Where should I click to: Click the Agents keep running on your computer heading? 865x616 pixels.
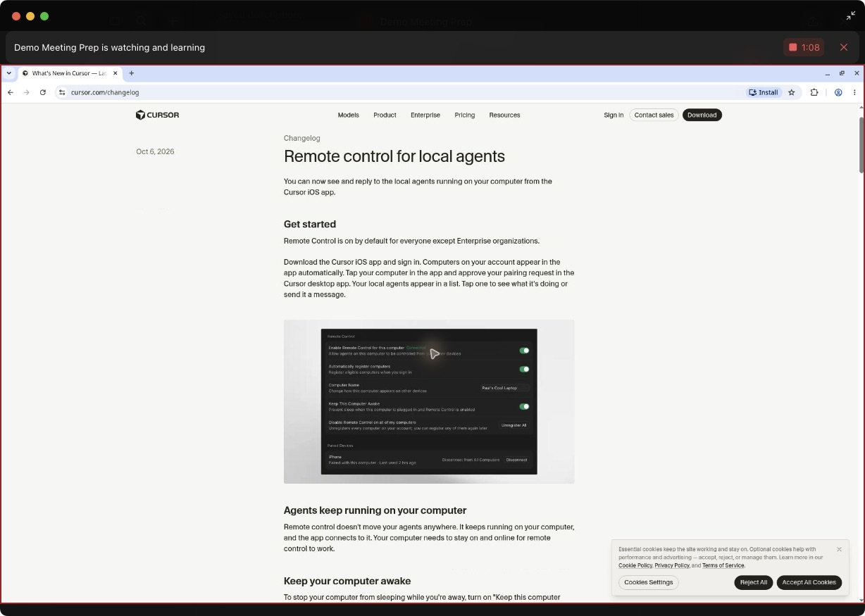coord(375,510)
